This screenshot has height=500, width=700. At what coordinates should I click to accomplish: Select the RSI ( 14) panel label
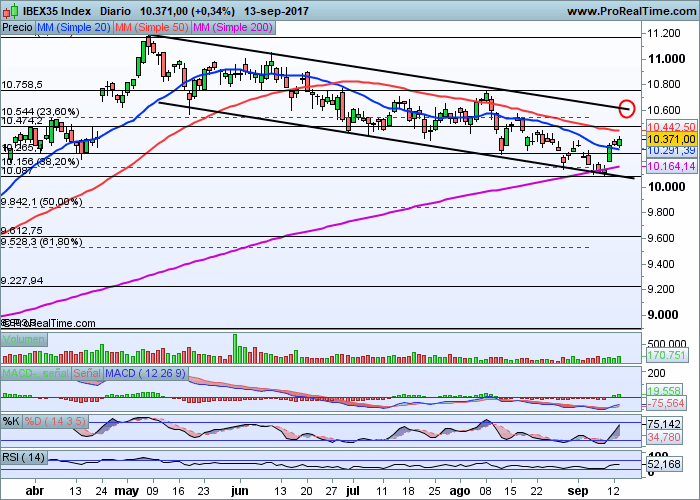coord(24,457)
